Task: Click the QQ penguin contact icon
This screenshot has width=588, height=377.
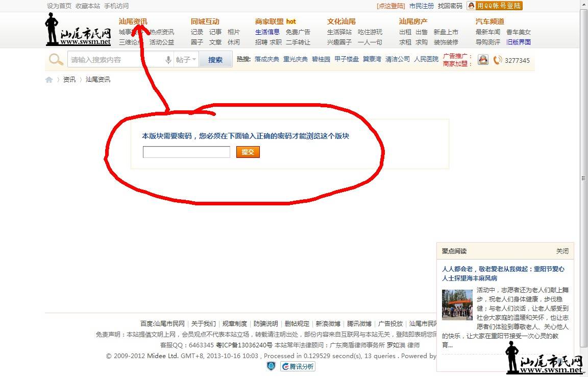Action: coord(483,60)
